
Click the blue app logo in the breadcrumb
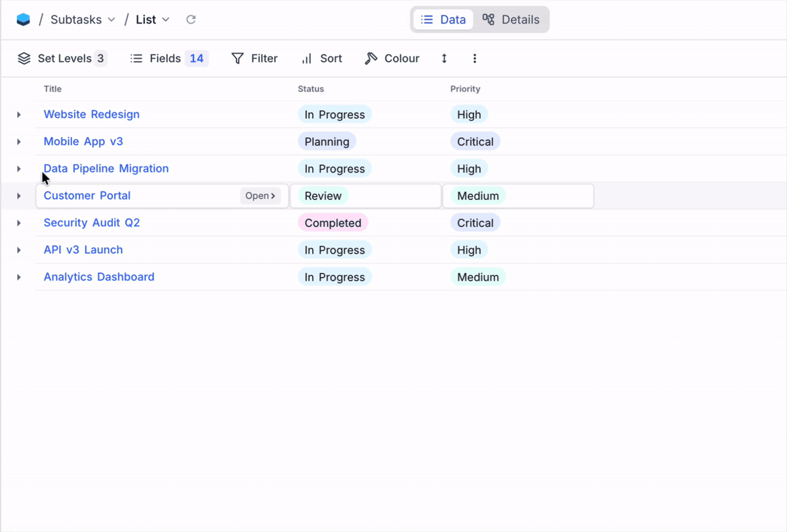24,19
